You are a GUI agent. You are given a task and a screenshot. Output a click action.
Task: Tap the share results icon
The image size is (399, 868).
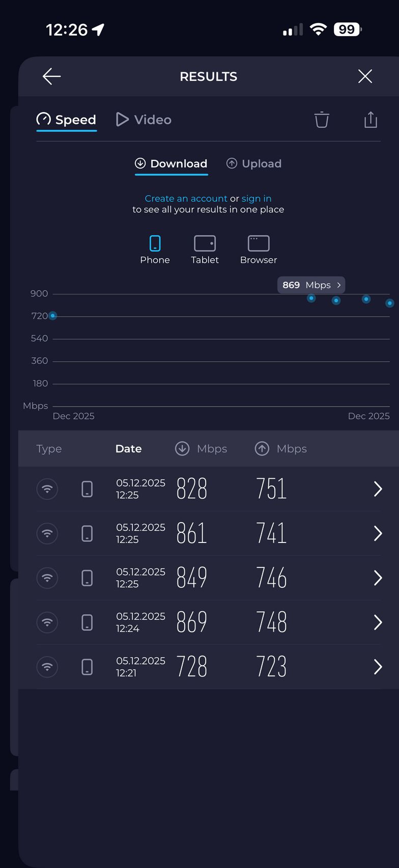370,120
